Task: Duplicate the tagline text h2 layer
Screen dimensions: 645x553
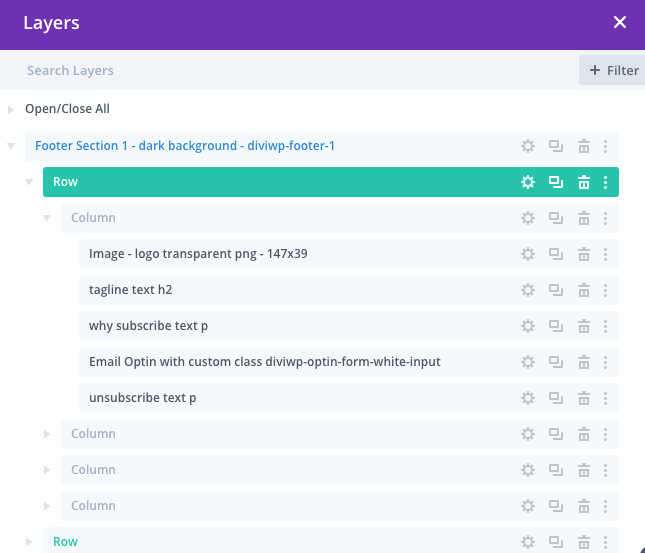Action: [x=556, y=290]
